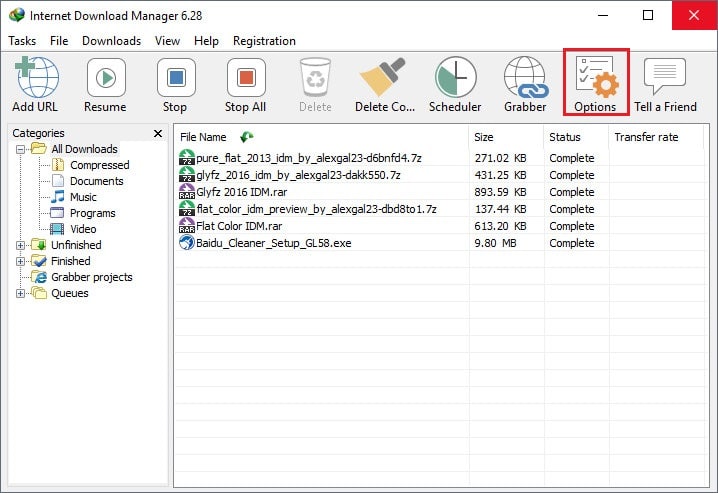Select file name glyfz_2016_idm_by_alexgal23-dakk550.7z

point(299,175)
